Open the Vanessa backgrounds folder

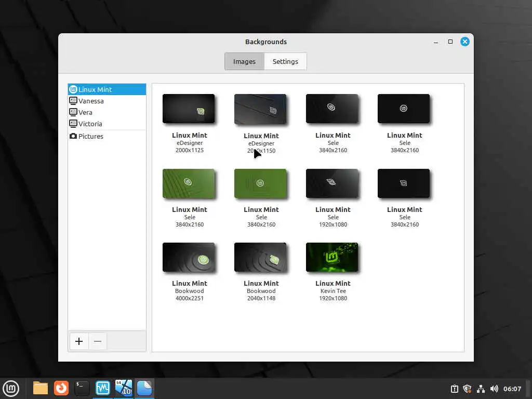pos(107,101)
